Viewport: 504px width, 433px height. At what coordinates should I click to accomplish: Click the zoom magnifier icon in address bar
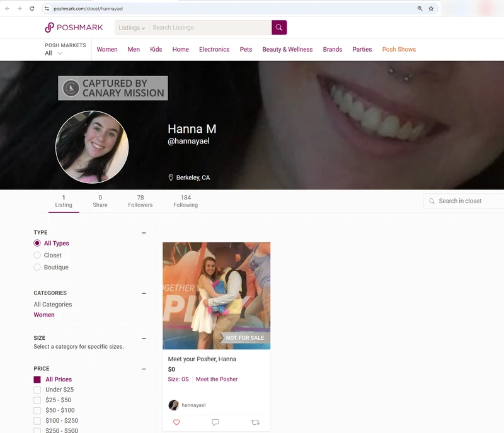tap(420, 9)
